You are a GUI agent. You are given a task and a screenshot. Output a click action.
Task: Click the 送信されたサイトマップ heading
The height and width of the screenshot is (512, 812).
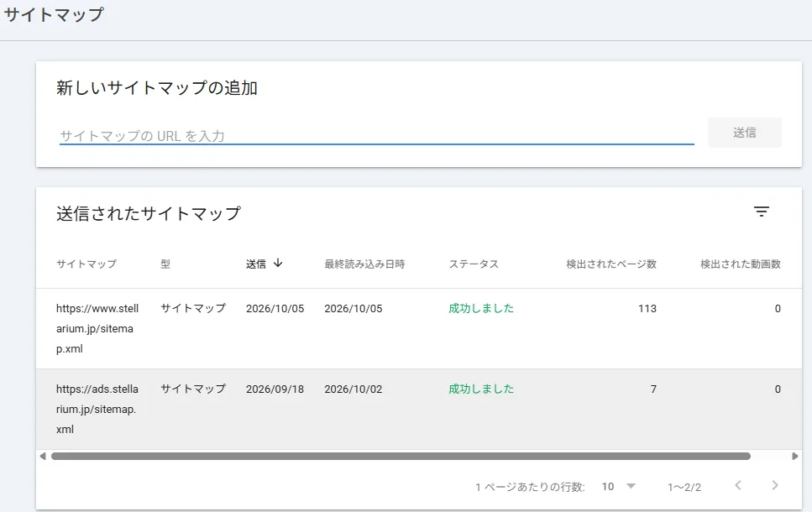click(149, 213)
